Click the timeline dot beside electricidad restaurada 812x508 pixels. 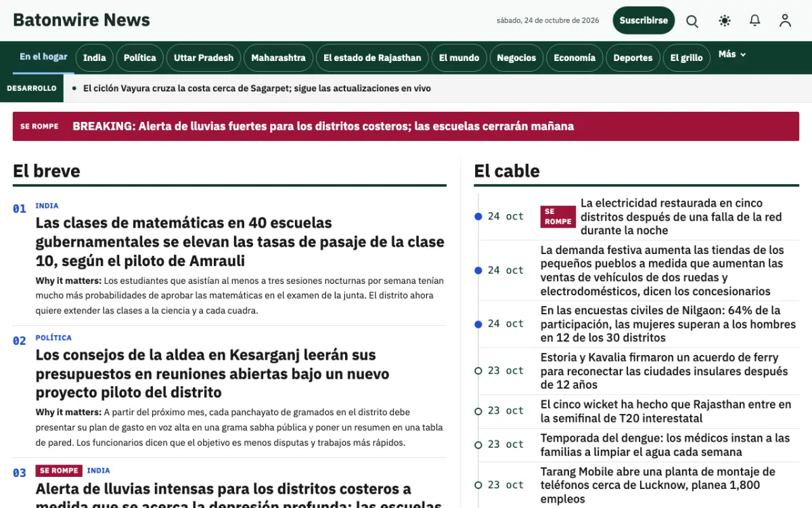[478, 217]
